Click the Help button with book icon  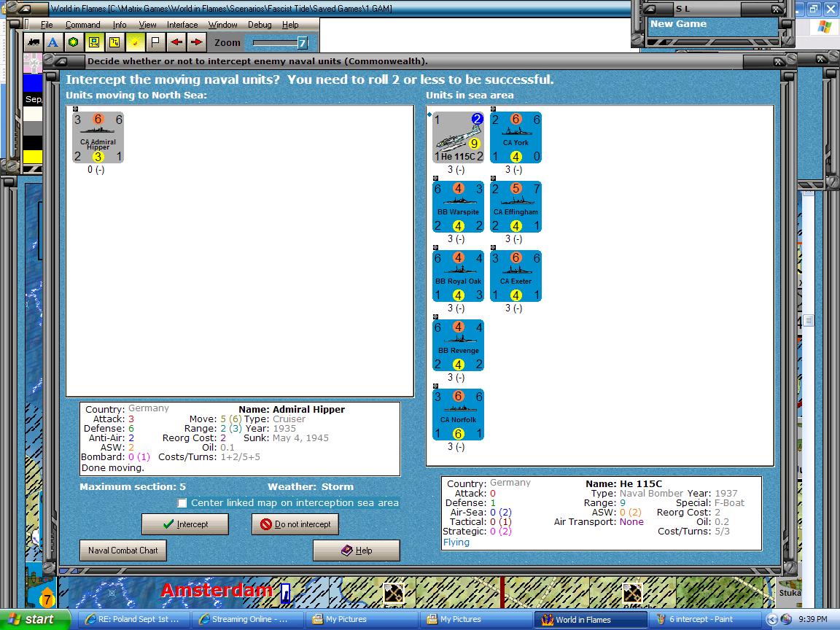[x=357, y=551]
